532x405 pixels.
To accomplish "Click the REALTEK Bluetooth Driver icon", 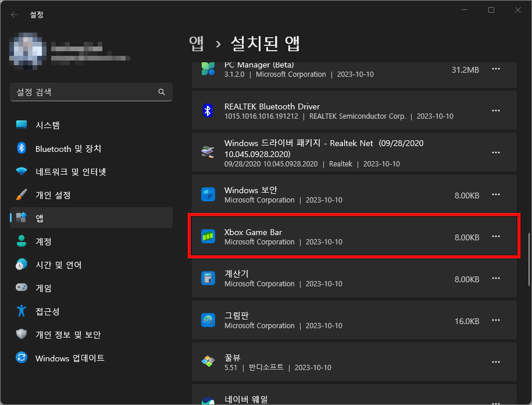I will click(208, 111).
